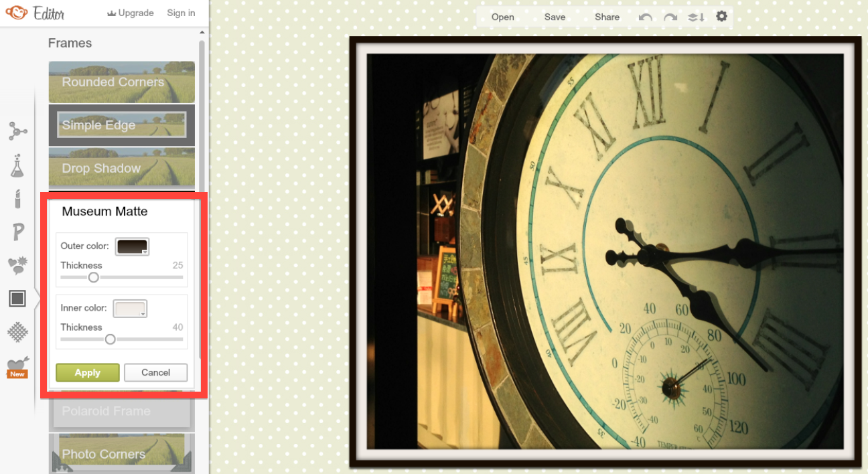Image resolution: width=868 pixels, height=474 pixels.
Task: Open the Effects flask icon tab
Action: (x=17, y=165)
